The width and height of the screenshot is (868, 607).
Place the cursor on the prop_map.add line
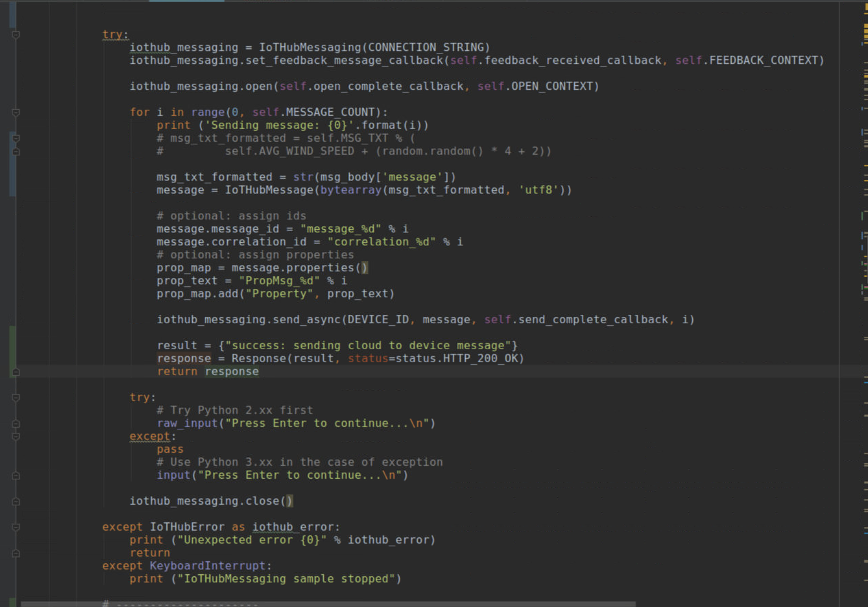tap(275, 293)
